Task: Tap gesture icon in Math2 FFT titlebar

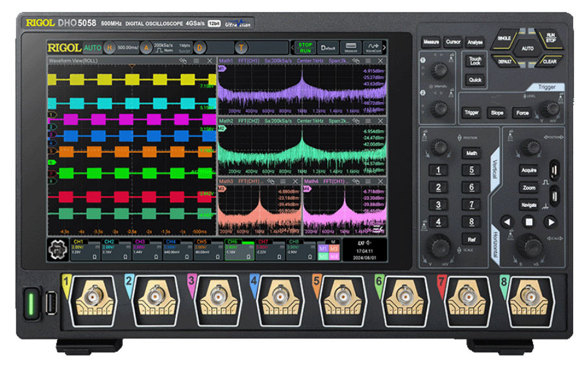Action: (356, 121)
